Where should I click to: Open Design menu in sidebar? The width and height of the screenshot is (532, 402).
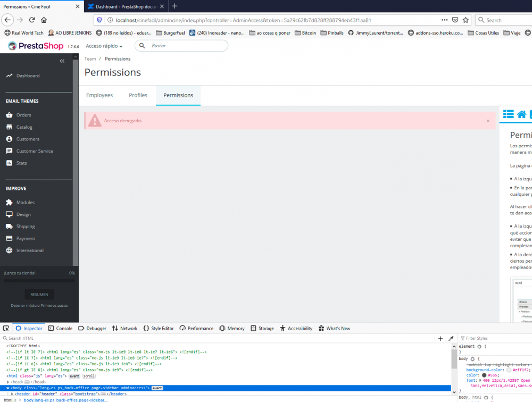(x=23, y=214)
